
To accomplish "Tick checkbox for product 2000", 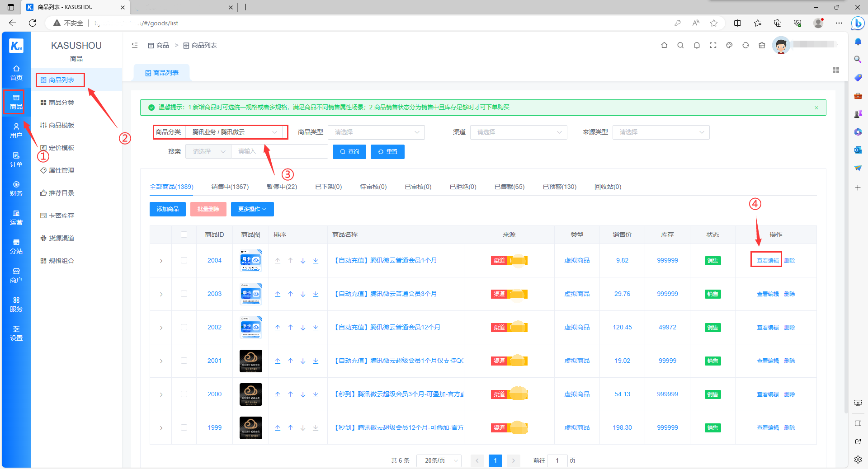I will coord(184,394).
